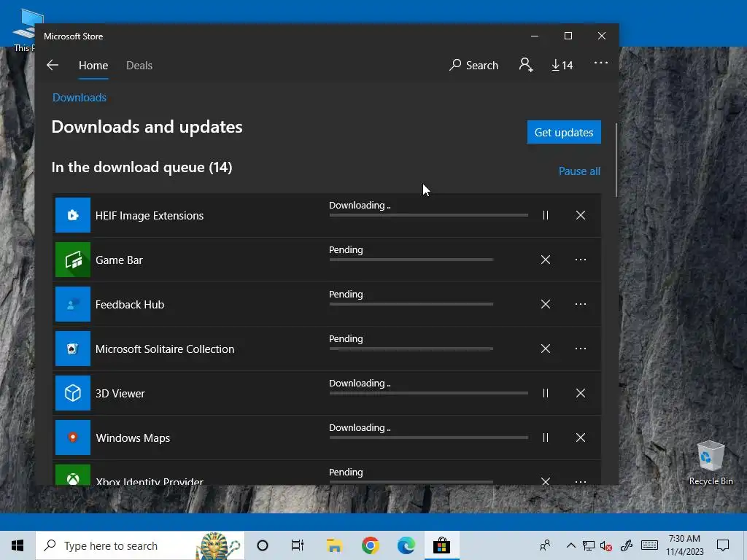Image resolution: width=747 pixels, height=560 pixels.
Task: Click the 3D Viewer app icon
Action: click(73, 393)
